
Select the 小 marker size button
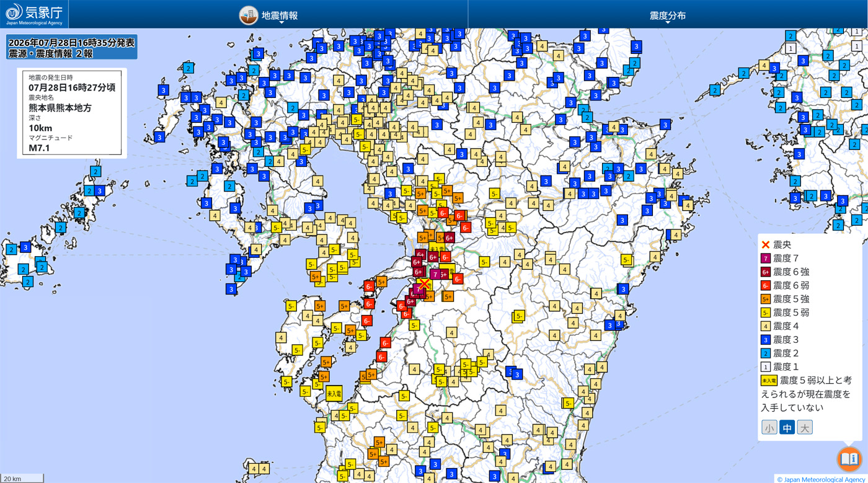(x=769, y=427)
